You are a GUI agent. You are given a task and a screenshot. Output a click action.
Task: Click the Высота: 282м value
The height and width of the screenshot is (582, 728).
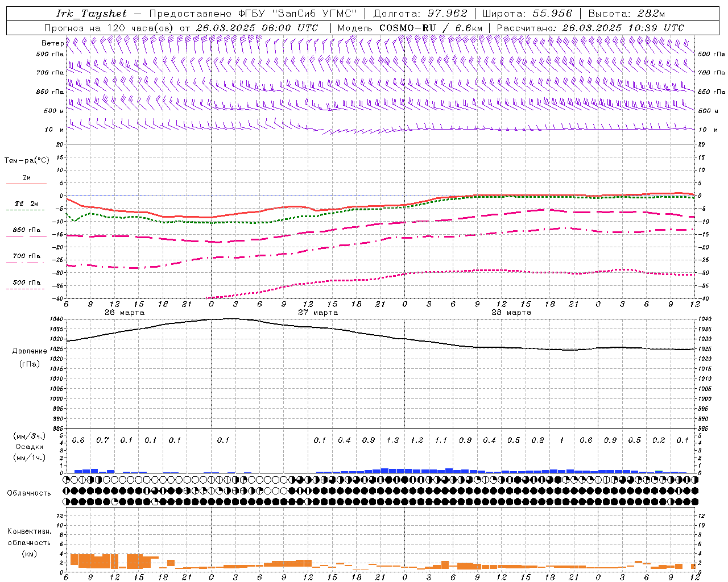click(627, 14)
